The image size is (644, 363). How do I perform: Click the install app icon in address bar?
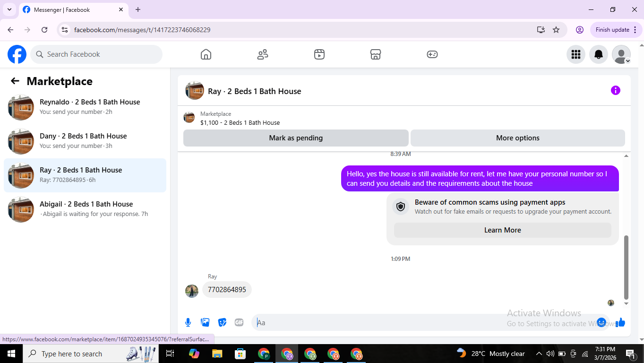click(541, 30)
